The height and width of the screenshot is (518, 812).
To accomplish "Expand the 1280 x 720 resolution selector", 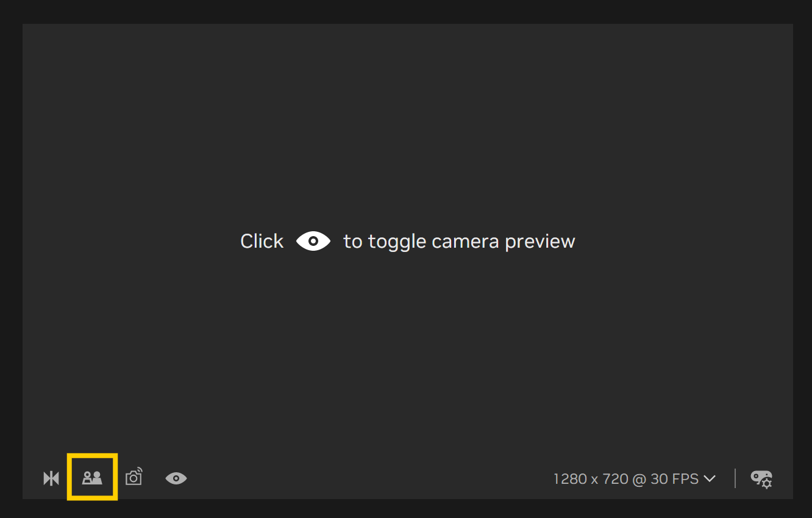I will pos(634,478).
